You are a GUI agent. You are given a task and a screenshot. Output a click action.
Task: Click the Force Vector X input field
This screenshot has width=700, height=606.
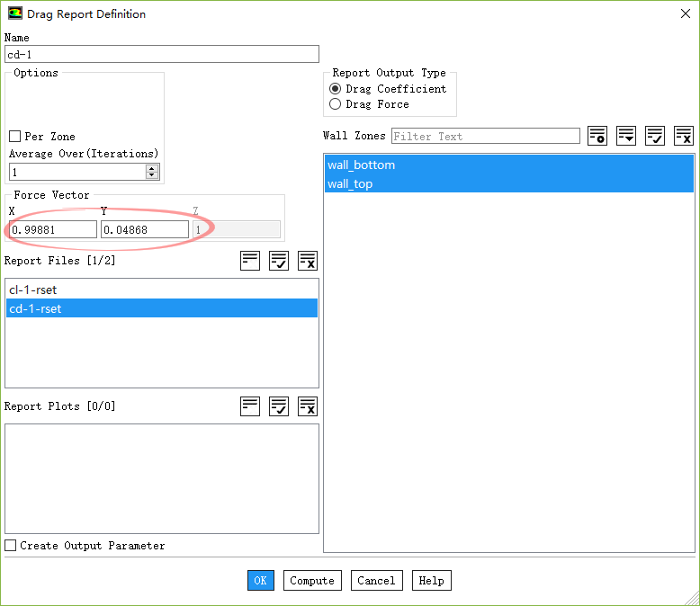pos(53,230)
